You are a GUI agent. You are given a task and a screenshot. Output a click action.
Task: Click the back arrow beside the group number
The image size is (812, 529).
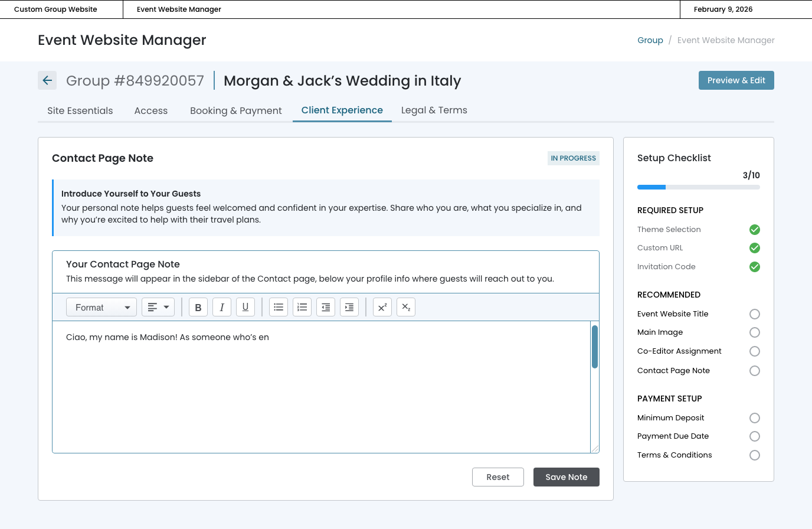pos(47,80)
